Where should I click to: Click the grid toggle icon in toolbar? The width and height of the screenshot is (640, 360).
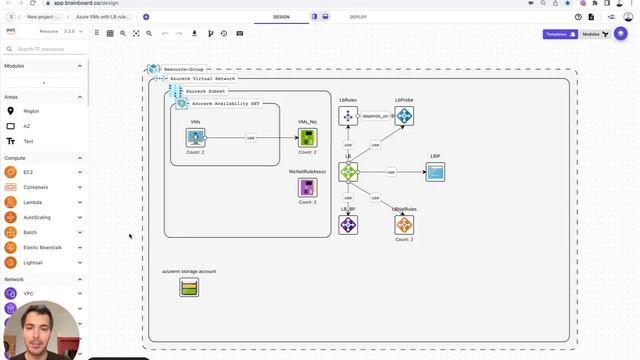(110, 33)
